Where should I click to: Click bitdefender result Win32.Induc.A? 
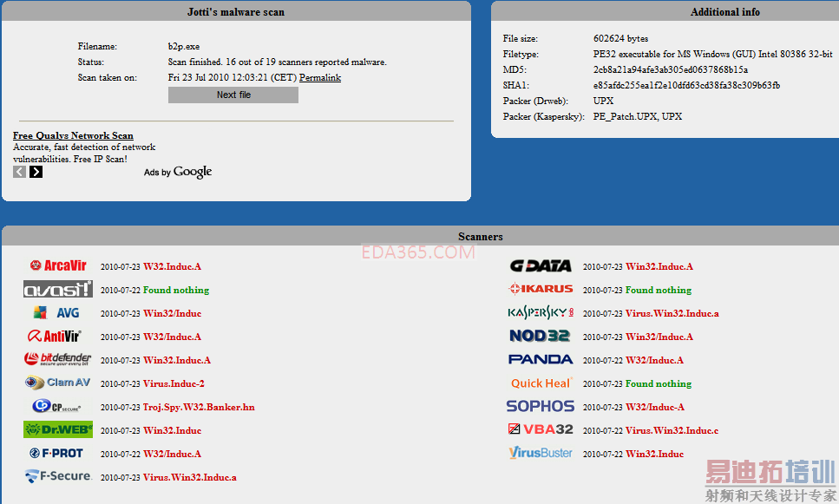click(x=177, y=361)
